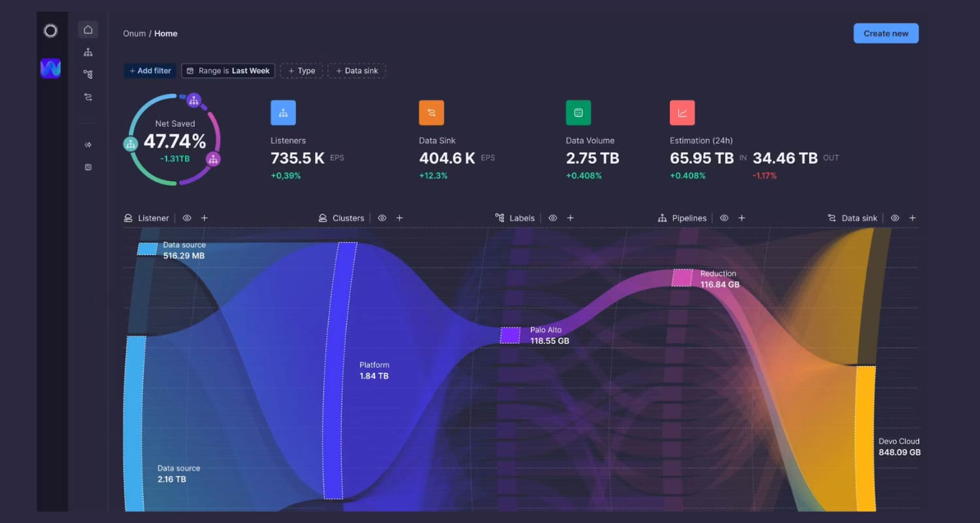Click the pink Reduction pipeline node
Image resolution: width=980 pixels, height=523 pixels.
(682, 278)
